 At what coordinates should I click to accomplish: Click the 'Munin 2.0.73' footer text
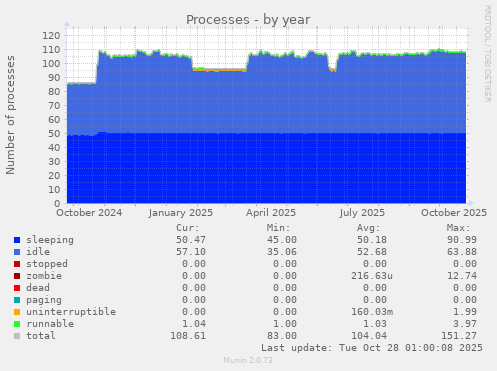(x=248, y=360)
